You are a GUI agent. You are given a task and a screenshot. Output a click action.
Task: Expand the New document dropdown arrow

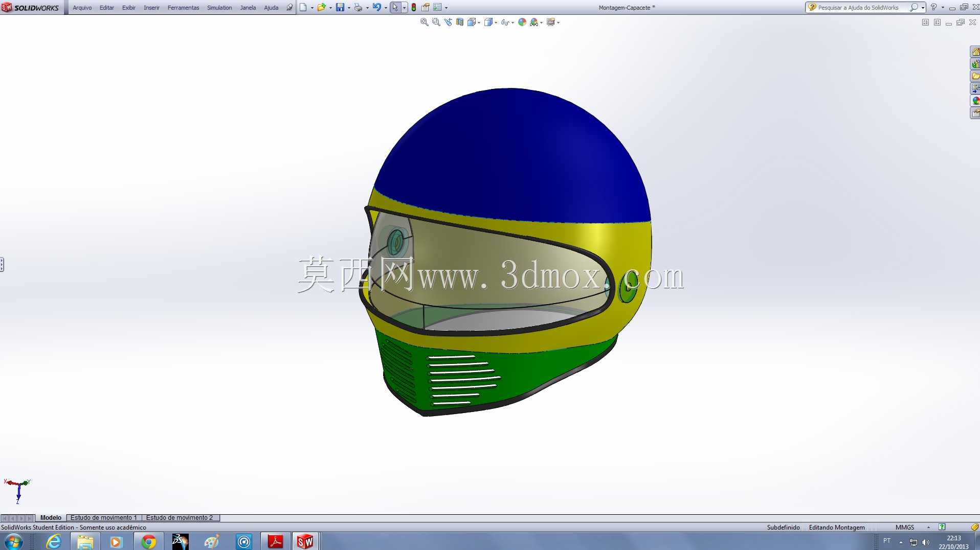(312, 8)
